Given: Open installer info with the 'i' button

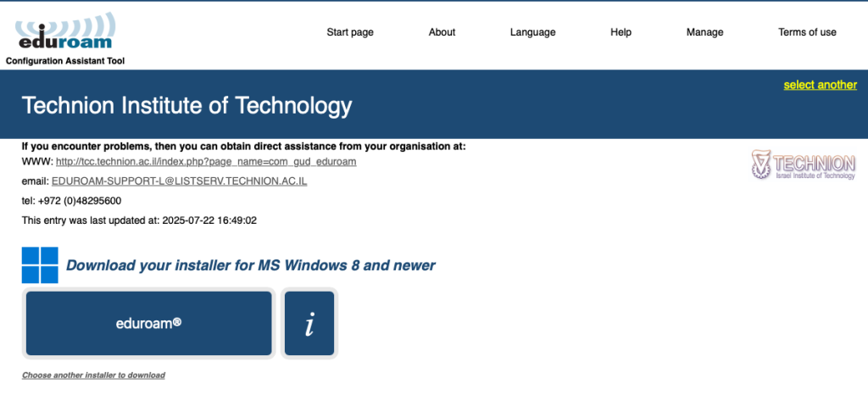Looking at the screenshot, I should 309,323.
